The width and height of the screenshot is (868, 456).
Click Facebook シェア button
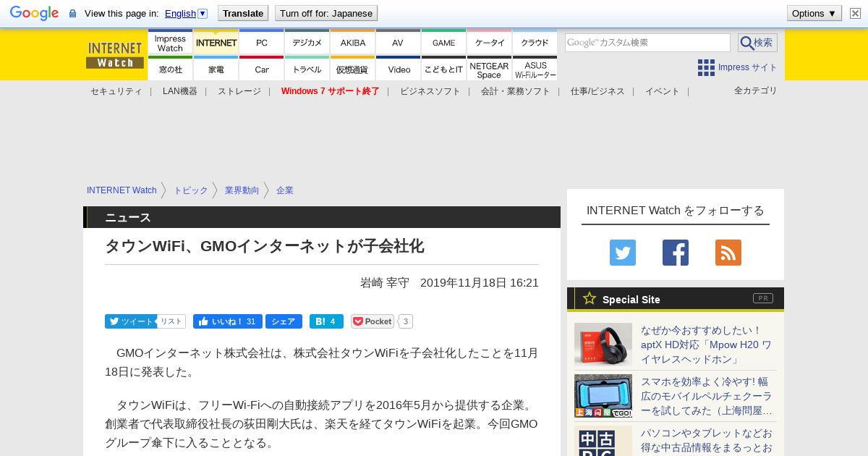click(284, 321)
